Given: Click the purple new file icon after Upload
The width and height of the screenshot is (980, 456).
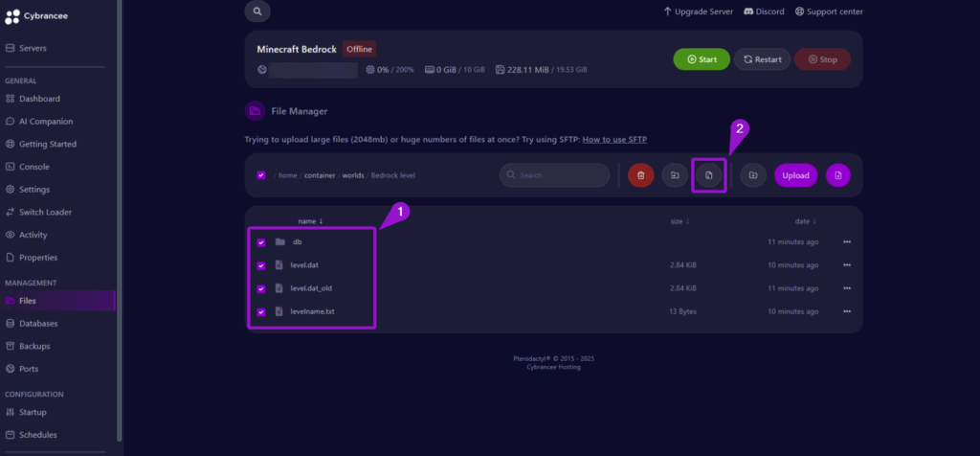Looking at the screenshot, I should click(x=838, y=175).
